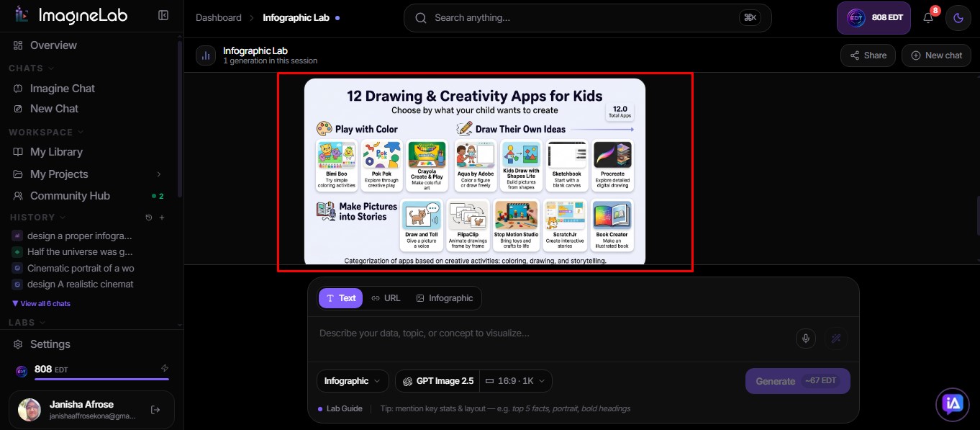Click the New chat button
Image resolution: width=980 pixels, height=430 pixels.
[x=935, y=55]
